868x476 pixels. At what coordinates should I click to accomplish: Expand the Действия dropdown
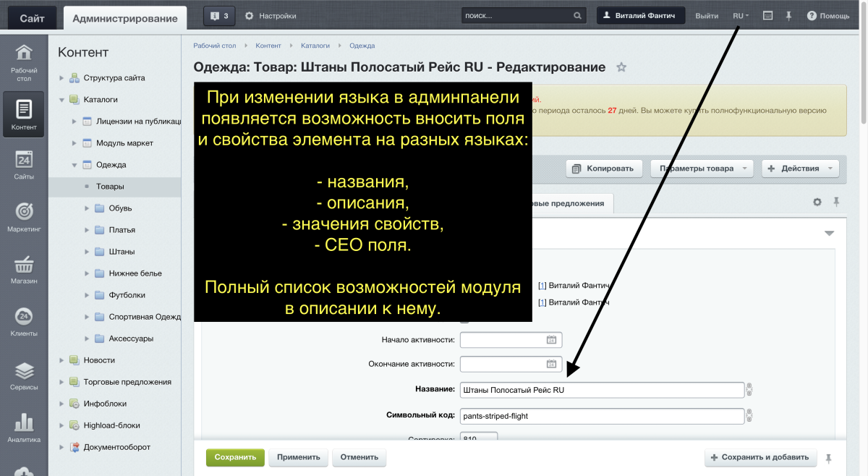click(800, 168)
